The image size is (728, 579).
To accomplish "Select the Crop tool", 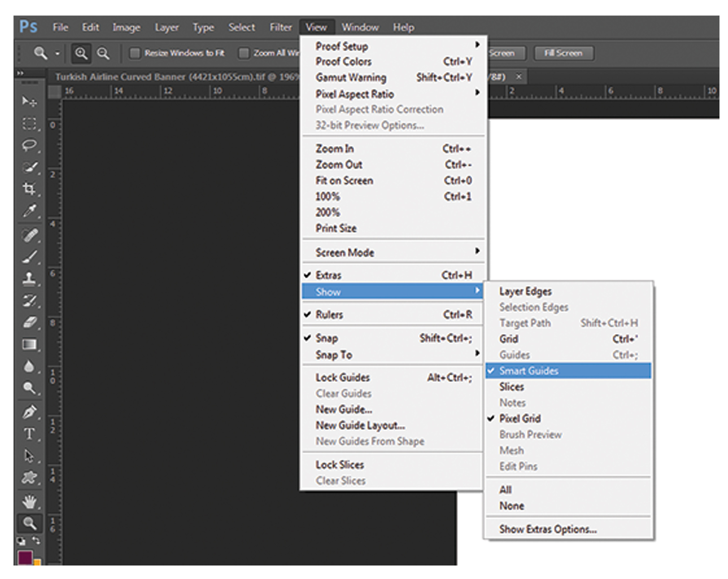I will point(29,189).
